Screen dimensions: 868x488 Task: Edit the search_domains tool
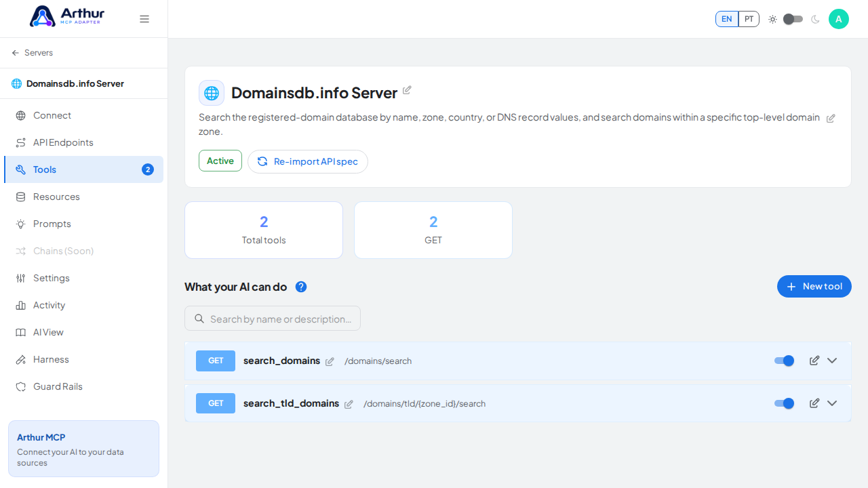tap(814, 361)
